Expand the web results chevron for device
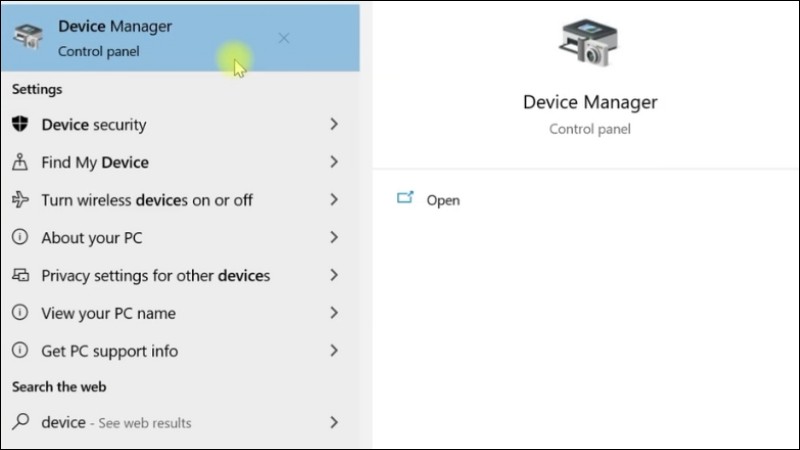 click(334, 422)
